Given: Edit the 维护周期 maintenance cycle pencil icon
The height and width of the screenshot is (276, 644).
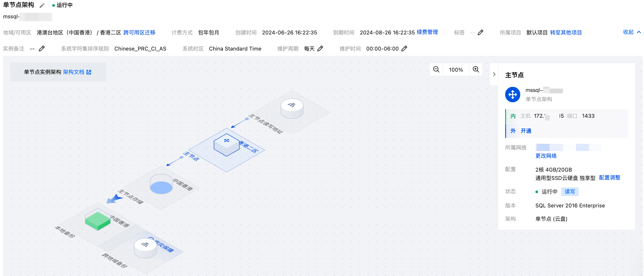Looking at the screenshot, I should tap(320, 49).
